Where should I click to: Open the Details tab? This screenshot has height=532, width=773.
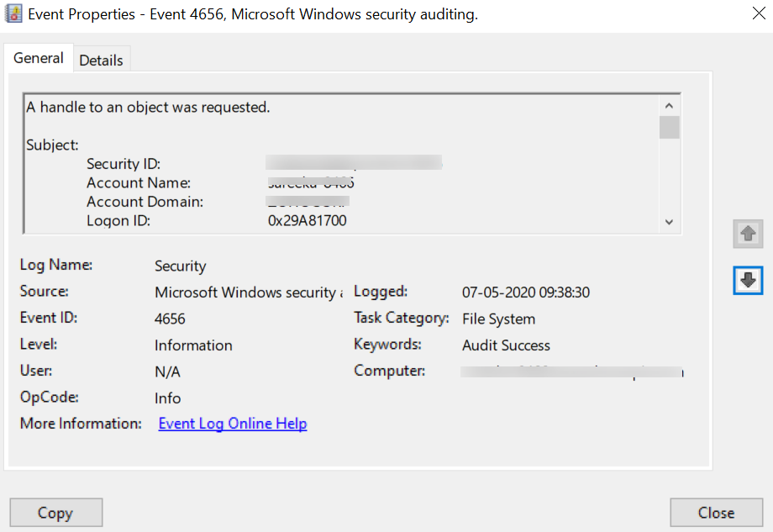tap(101, 60)
